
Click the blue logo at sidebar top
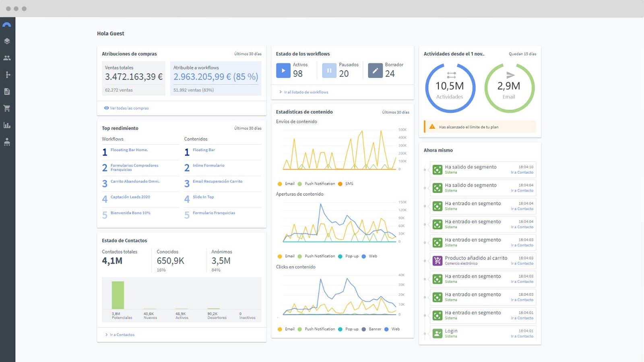point(7,25)
